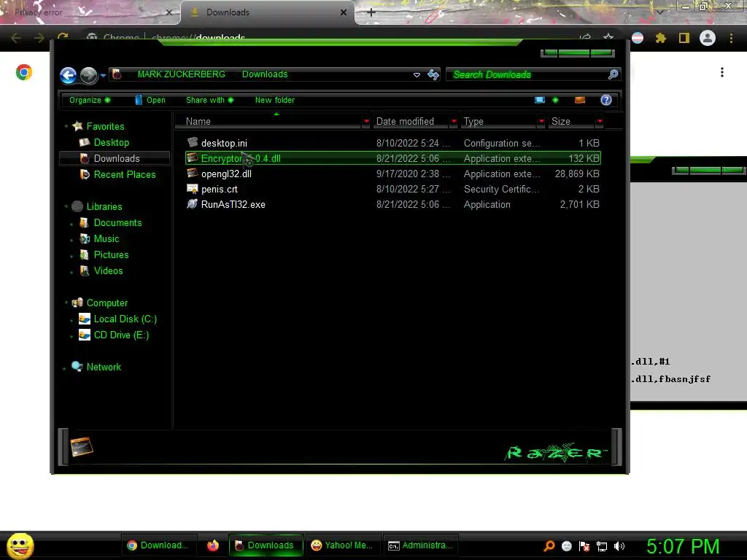The image size is (747, 560).
Task: Click the Firefox taskbar icon
Action: (212, 545)
